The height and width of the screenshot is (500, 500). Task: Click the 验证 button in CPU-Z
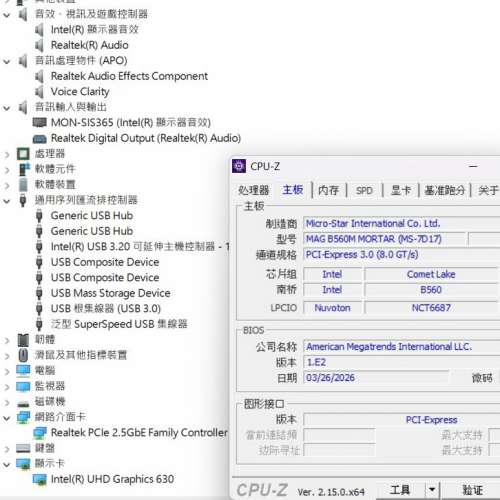473,490
